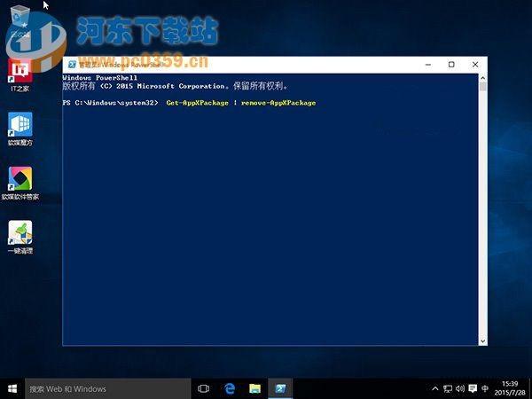Maximize the PowerShell window
The height and width of the screenshot is (399, 532).
point(451,65)
